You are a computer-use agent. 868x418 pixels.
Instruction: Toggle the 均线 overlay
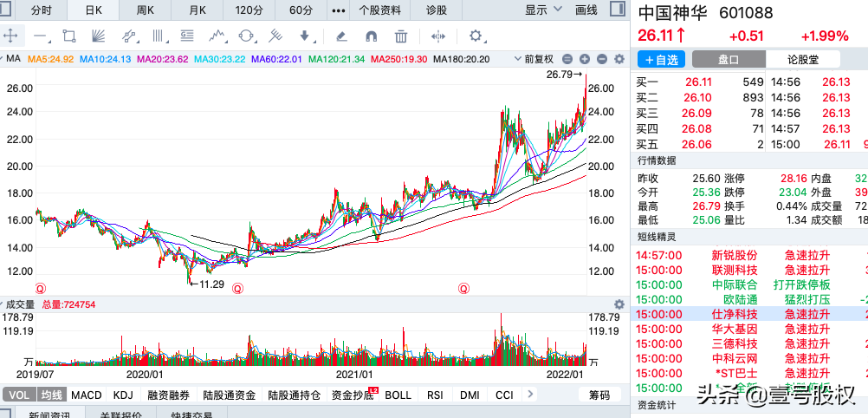[x=53, y=395]
